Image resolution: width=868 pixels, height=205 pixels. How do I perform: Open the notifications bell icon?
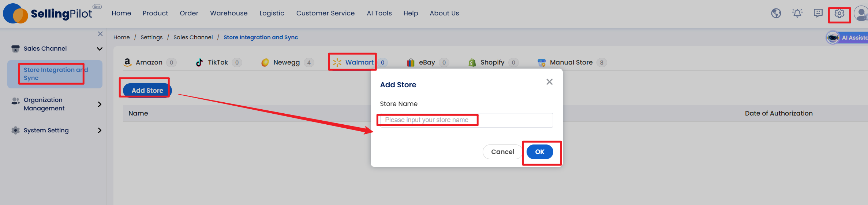click(x=797, y=13)
